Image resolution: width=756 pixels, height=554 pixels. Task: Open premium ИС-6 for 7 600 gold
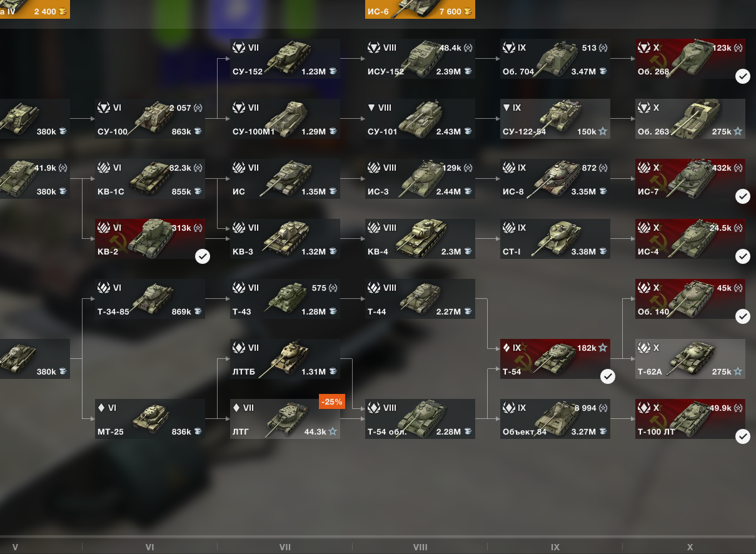coord(420,9)
